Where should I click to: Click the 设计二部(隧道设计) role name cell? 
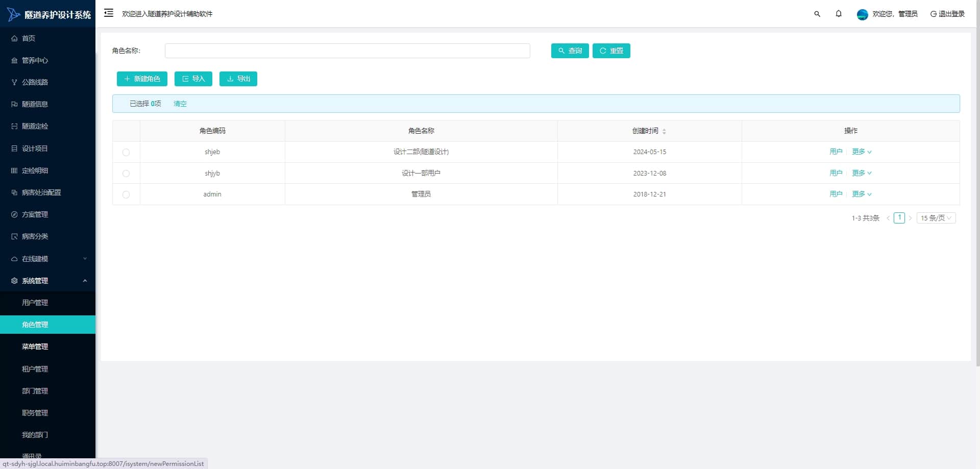(421, 152)
